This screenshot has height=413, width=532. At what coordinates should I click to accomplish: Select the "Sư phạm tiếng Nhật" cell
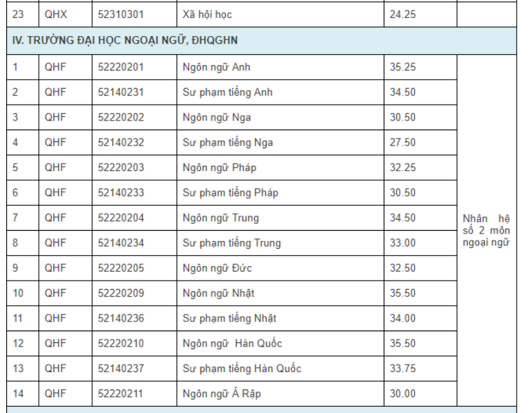point(229,318)
